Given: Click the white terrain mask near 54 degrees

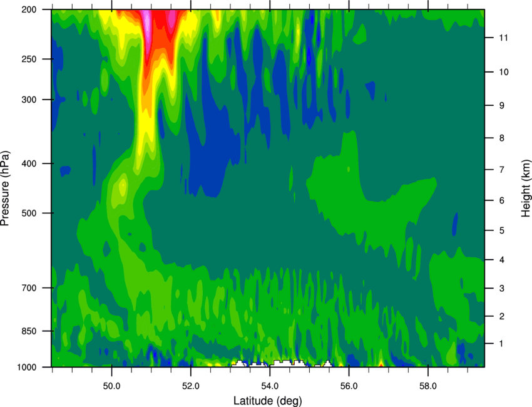Looking at the screenshot, I should click(288, 364).
